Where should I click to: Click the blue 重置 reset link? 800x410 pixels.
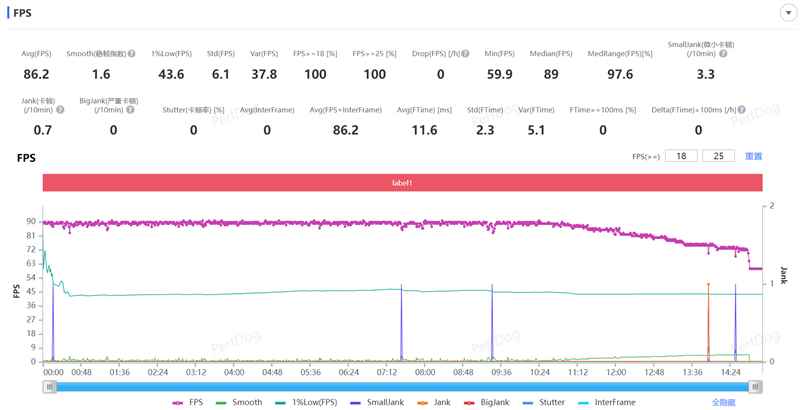(x=753, y=157)
